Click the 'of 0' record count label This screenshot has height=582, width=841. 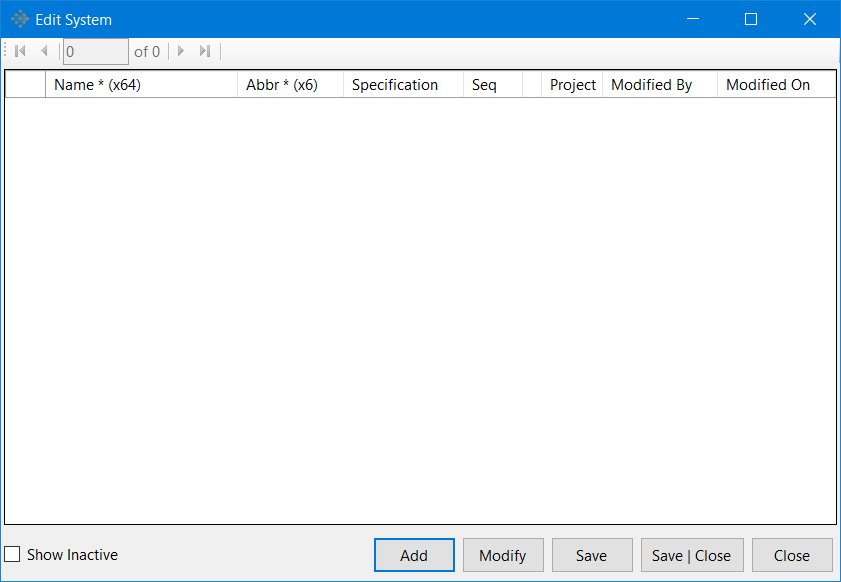click(147, 52)
